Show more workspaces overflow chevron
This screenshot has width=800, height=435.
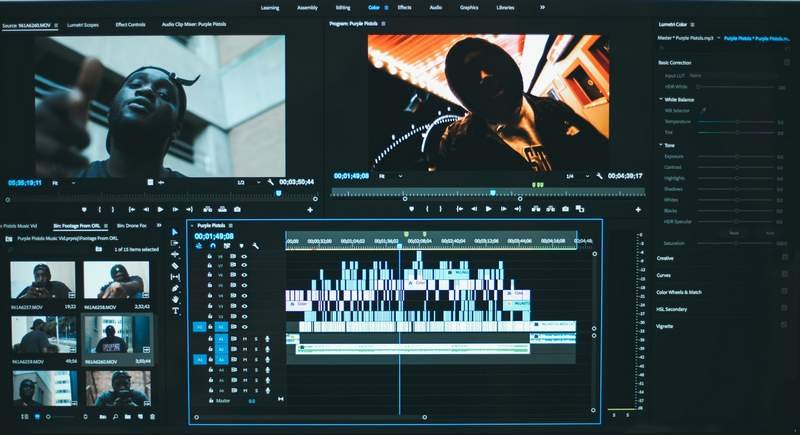click(x=542, y=7)
